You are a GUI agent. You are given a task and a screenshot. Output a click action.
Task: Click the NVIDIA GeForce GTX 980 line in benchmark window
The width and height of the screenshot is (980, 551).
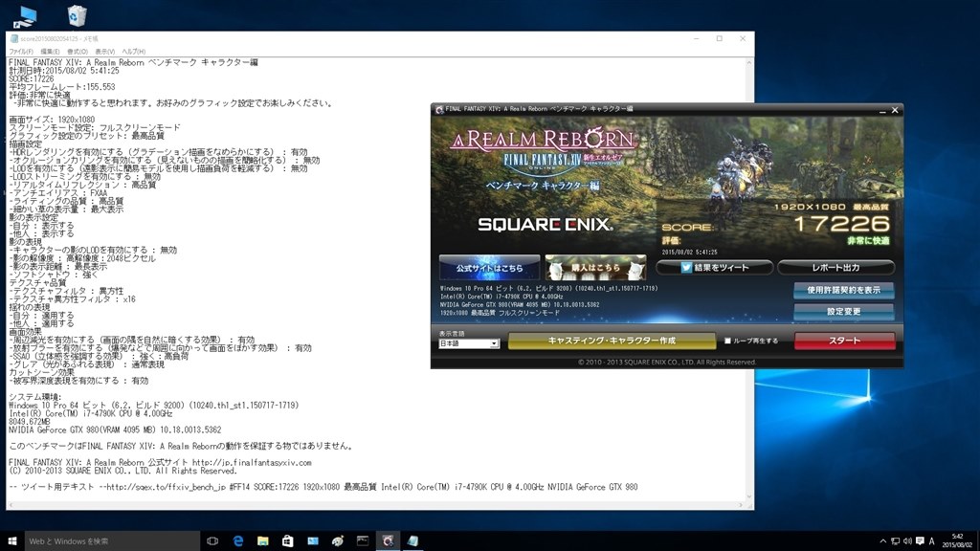(x=520, y=305)
